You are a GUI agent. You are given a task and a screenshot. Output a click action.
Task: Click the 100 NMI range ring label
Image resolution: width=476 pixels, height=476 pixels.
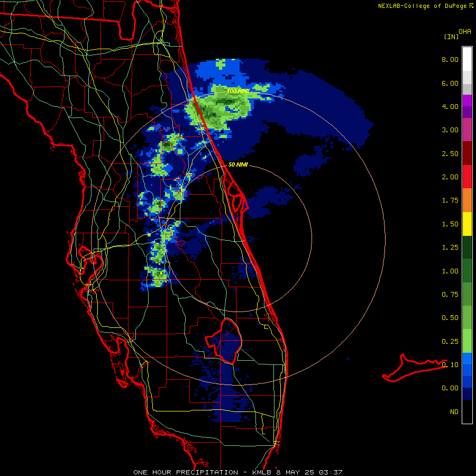(238, 91)
